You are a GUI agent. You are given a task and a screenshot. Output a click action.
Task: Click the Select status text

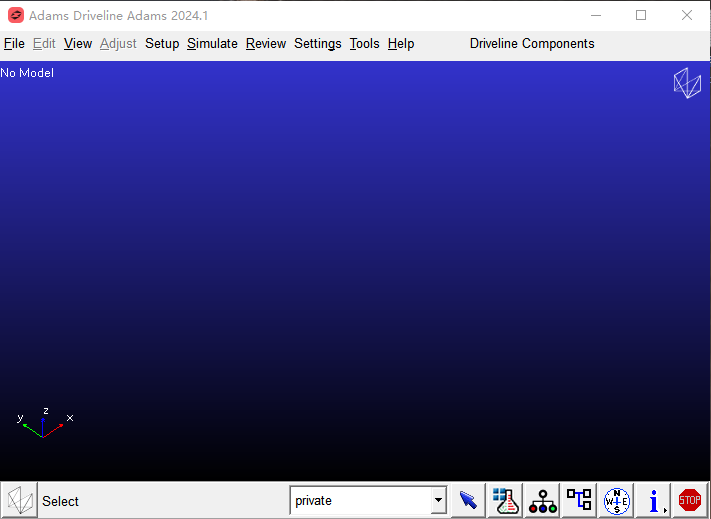[60, 501]
